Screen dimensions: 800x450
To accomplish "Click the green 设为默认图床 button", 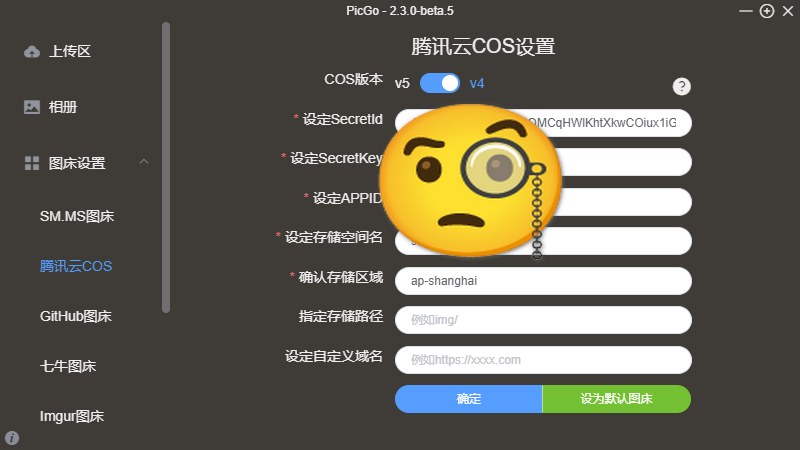I will coord(616,399).
